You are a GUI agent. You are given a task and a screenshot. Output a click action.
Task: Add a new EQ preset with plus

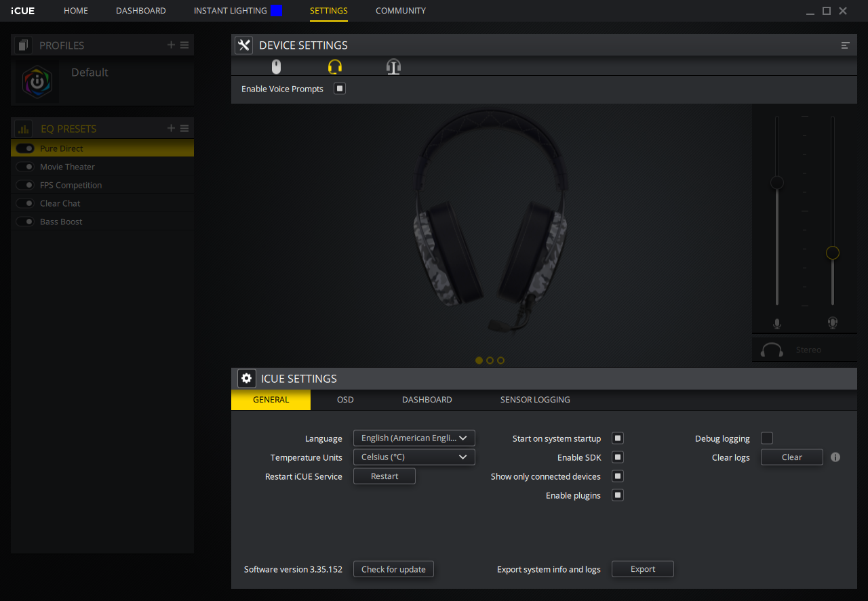[x=172, y=128]
